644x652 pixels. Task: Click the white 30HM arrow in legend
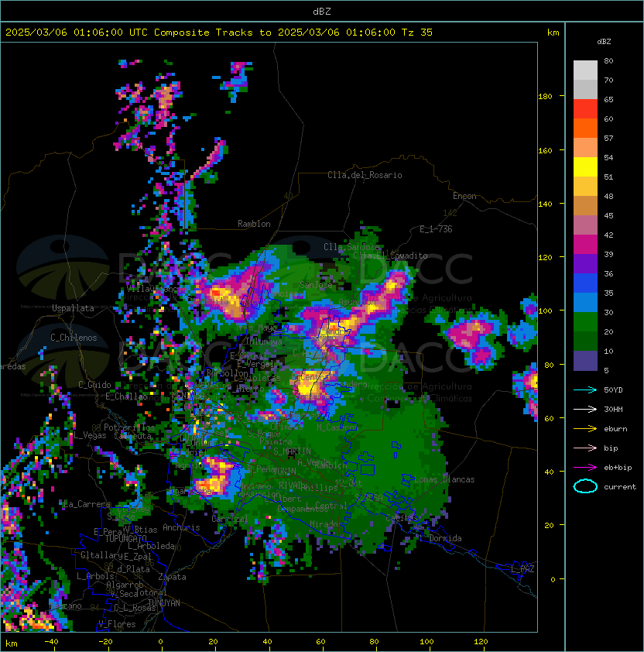[x=585, y=409]
